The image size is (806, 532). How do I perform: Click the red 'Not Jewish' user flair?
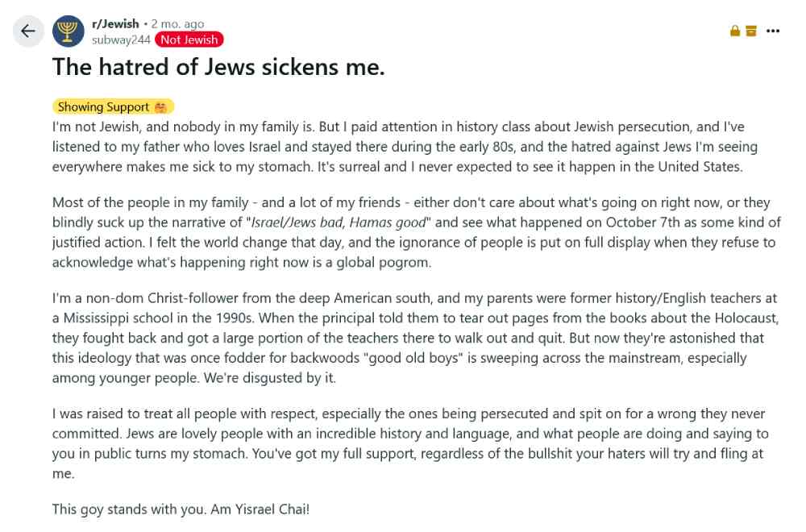pyautogui.click(x=189, y=39)
